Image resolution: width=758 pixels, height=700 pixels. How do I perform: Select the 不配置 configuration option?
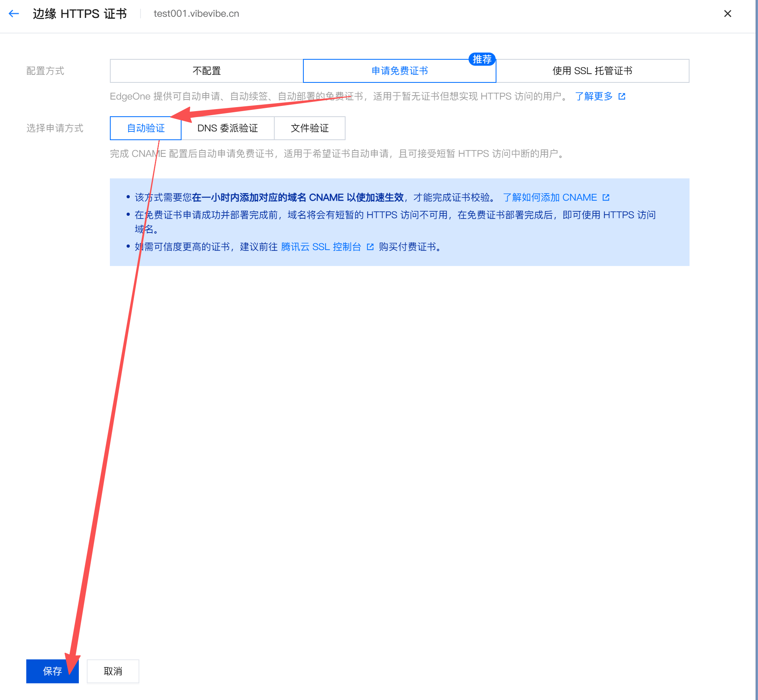[207, 71]
